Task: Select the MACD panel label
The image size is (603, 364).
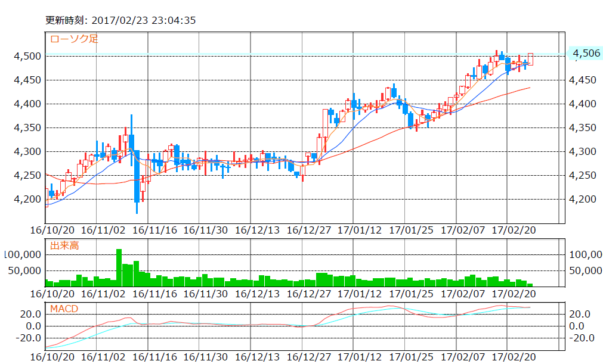Action: (64, 309)
